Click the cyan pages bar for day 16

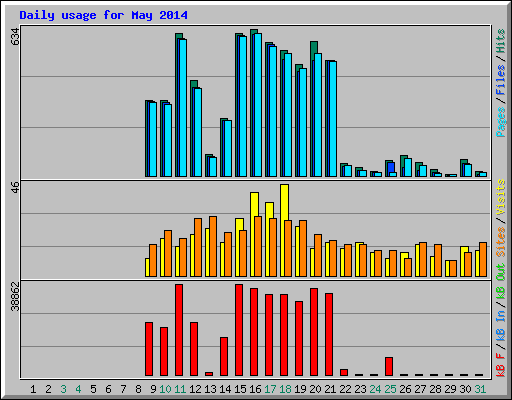pyautogui.click(x=258, y=105)
